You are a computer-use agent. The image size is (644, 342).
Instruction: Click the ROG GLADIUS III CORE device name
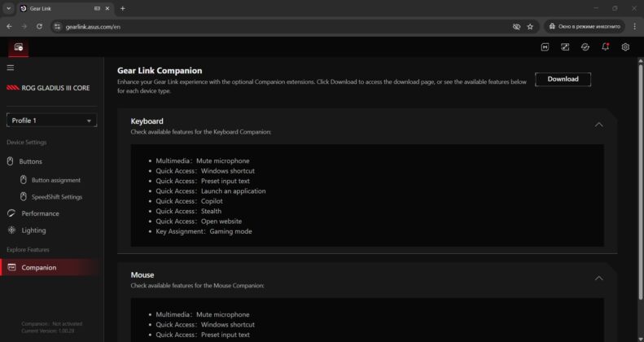tap(55, 88)
